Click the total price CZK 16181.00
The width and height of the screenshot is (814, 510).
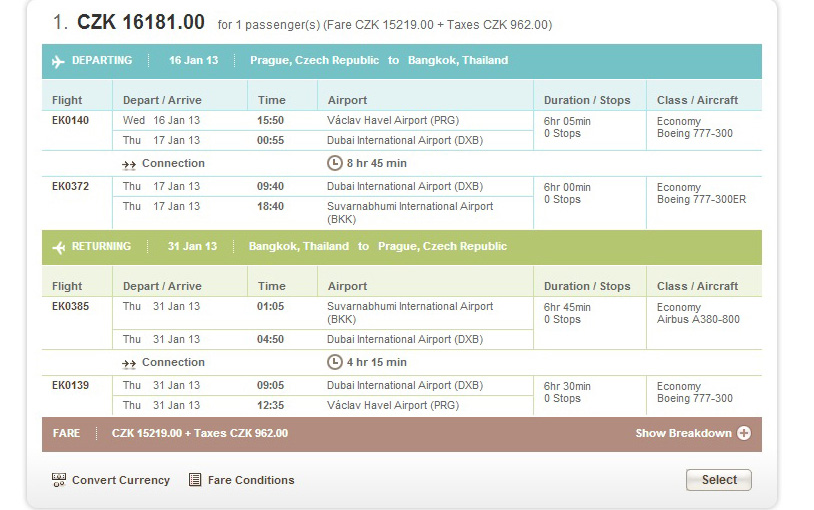coord(141,22)
